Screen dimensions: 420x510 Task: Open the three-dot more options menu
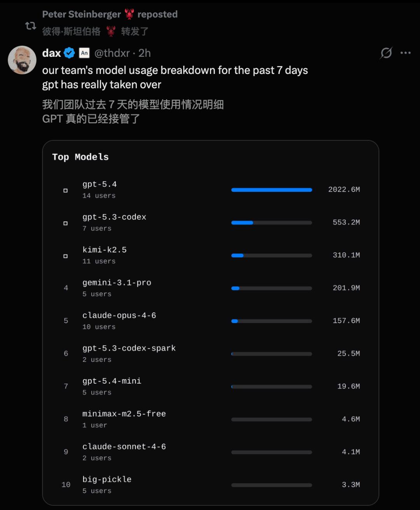(x=406, y=53)
